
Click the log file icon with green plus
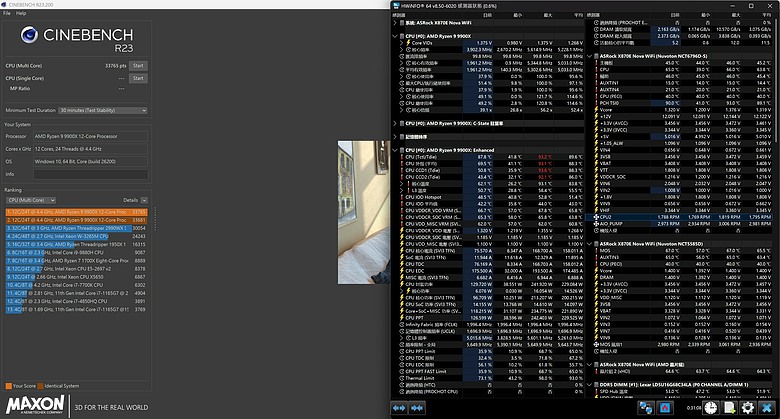pos(729,408)
